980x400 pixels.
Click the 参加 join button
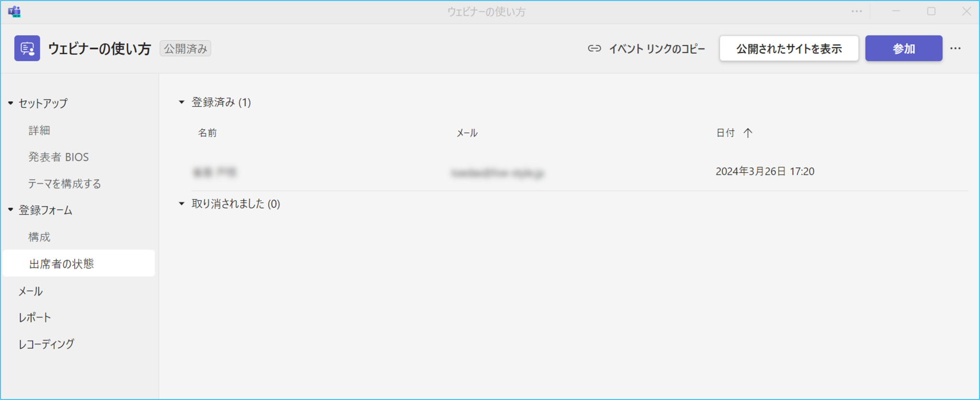pyautogui.click(x=904, y=48)
